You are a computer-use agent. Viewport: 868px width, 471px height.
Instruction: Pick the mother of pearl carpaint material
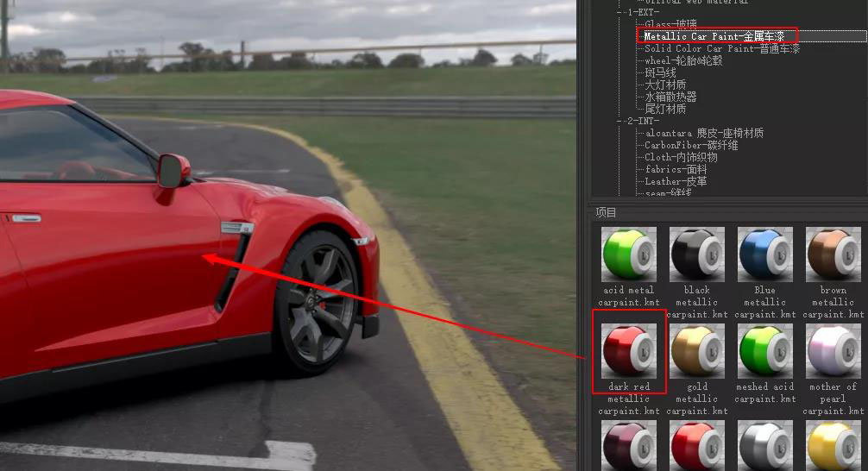pos(833,350)
